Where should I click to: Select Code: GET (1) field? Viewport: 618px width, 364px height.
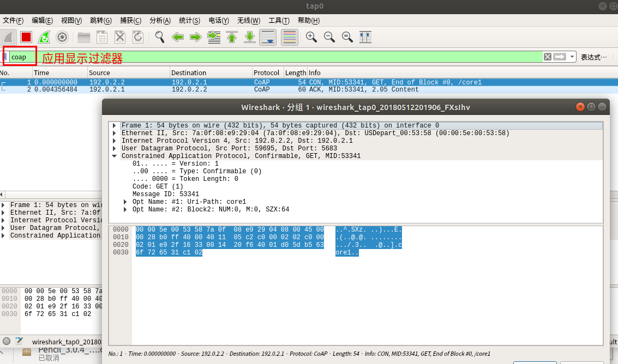click(x=158, y=186)
